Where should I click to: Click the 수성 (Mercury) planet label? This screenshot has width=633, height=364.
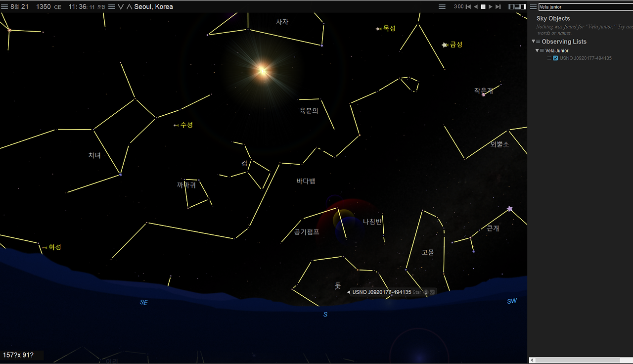click(186, 125)
